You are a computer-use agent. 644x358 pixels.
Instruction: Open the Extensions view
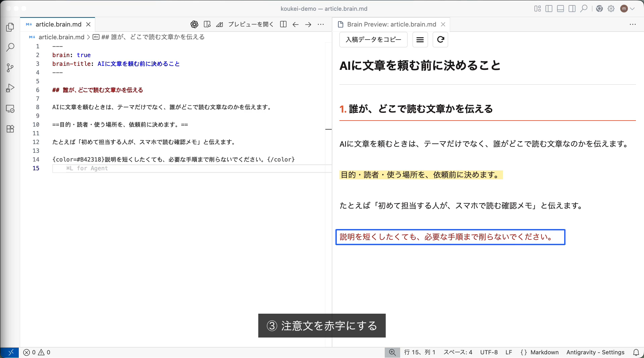10,129
